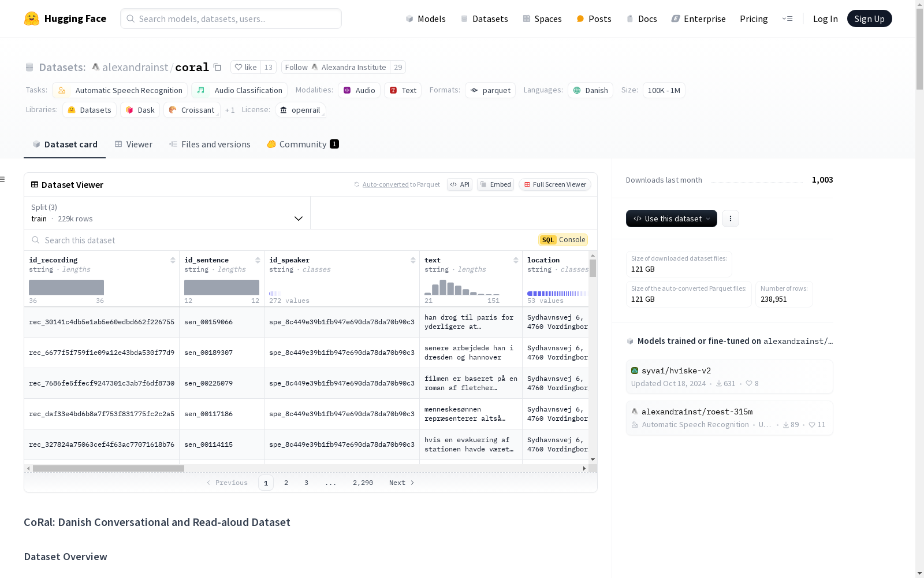
Task: Focus the top search models field
Action: click(231, 18)
